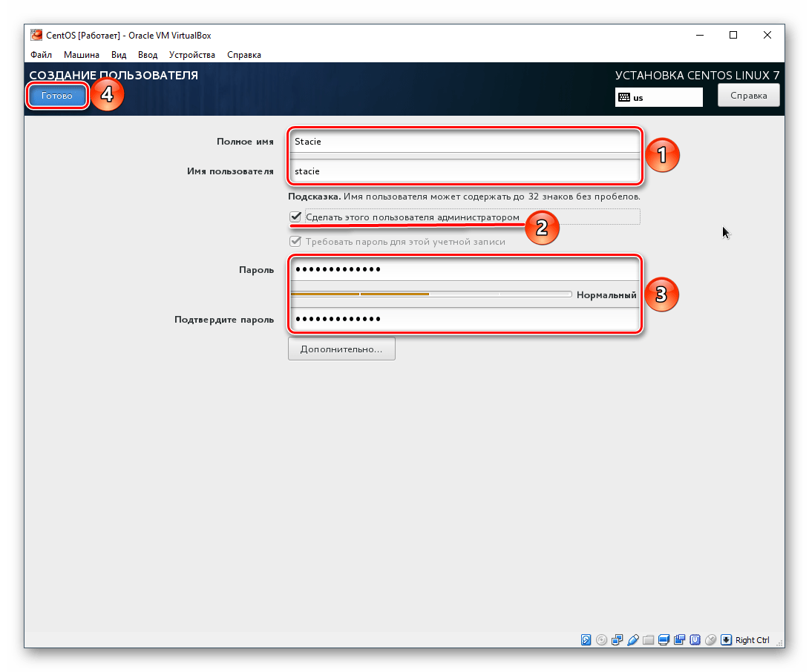Open the Вид menu
The height and width of the screenshot is (672, 809).
(x=119, y=55)
